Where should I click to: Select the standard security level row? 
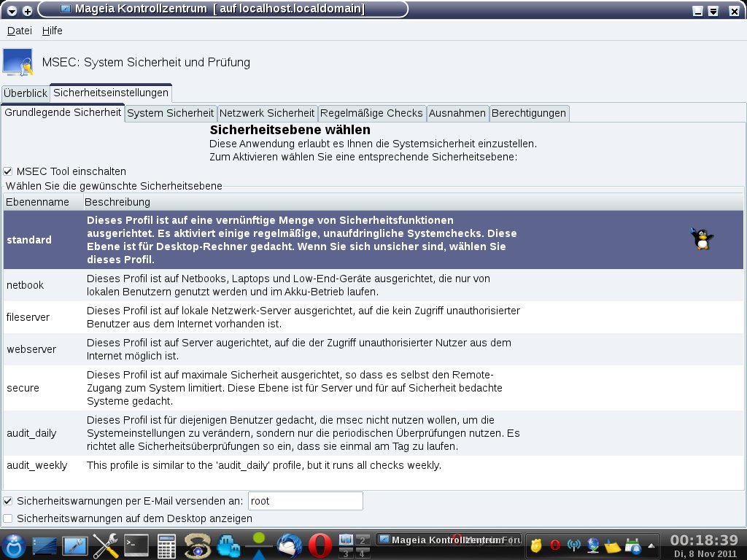click(373, 240)
